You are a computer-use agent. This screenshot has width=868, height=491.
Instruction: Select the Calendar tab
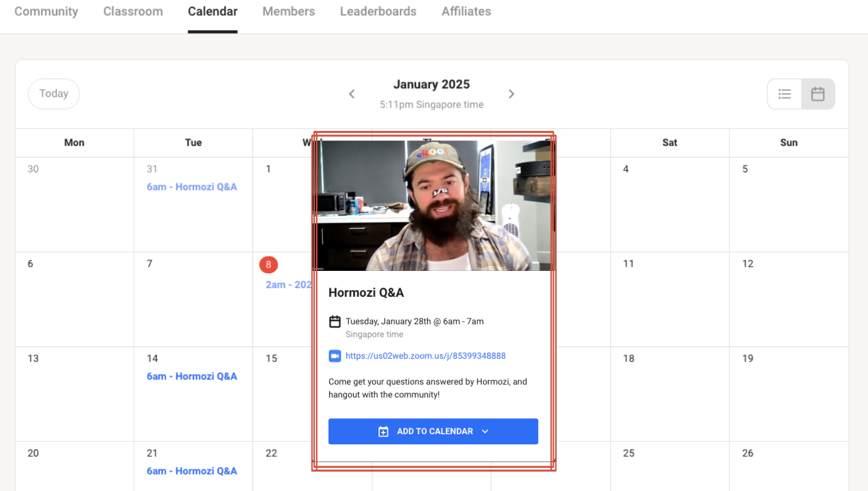[x=212, y=11]
